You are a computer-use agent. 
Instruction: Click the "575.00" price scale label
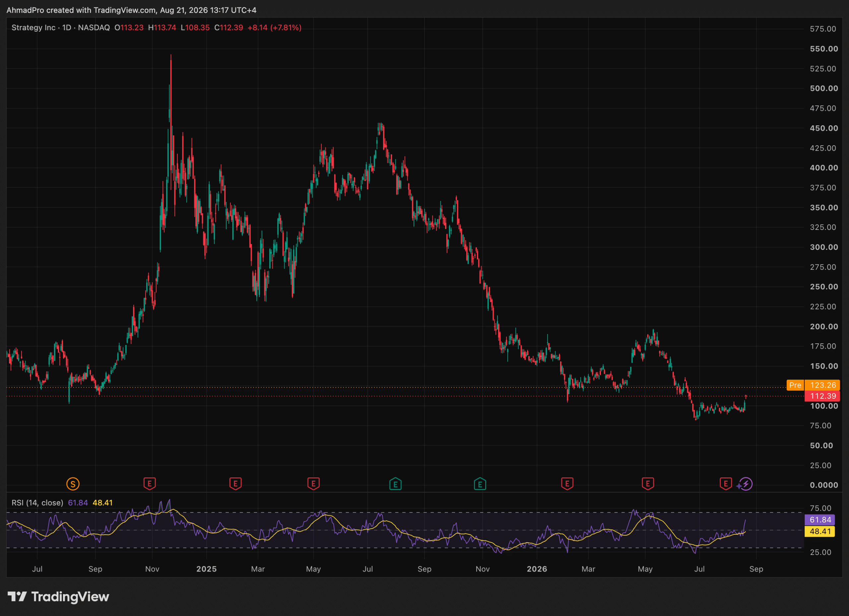click(x=823, y=29)
